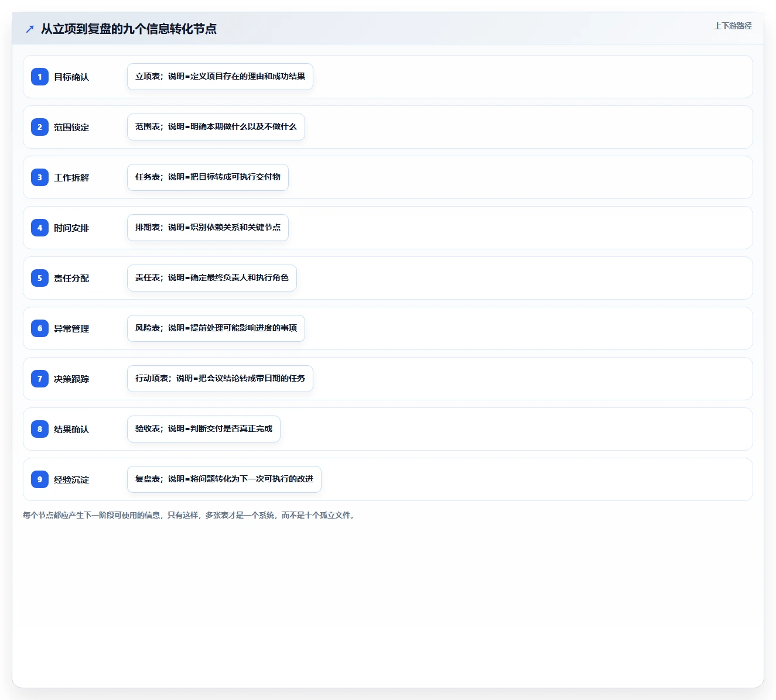Image resolution: width=776 pixels, height=700 pixels.
Task: Click the number 4 badge for 时间安排
Action: tap(40, 228)
